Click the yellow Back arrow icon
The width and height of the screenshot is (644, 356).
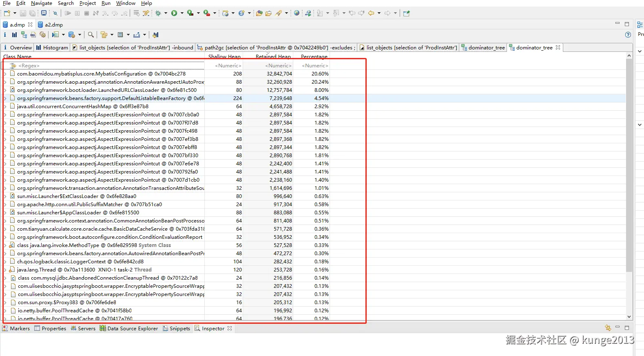click(x=371, y=13)
